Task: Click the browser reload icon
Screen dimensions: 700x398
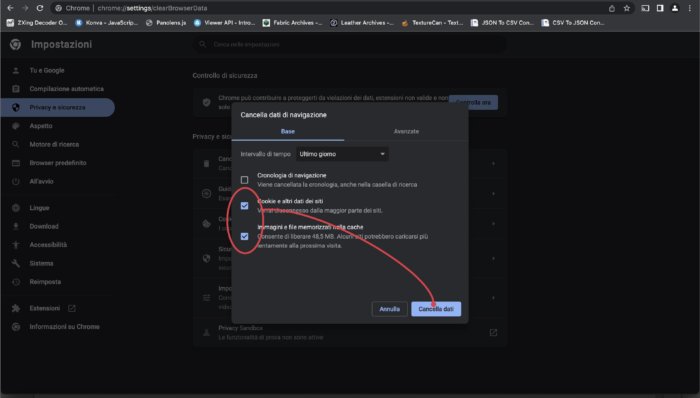Action: (40, 8)
